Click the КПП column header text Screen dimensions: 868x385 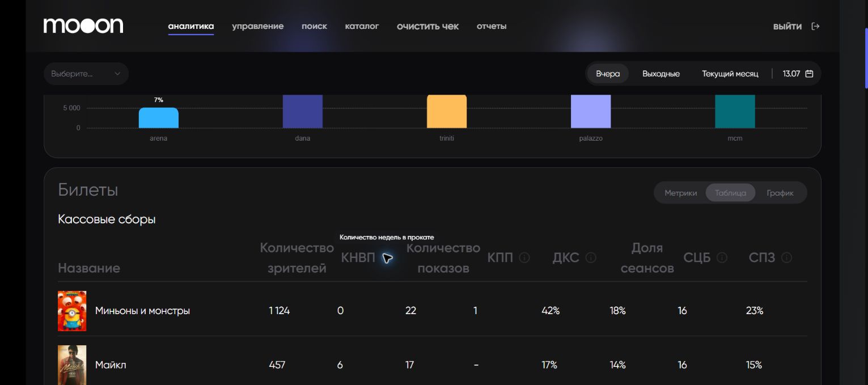[x=501, y=258]
